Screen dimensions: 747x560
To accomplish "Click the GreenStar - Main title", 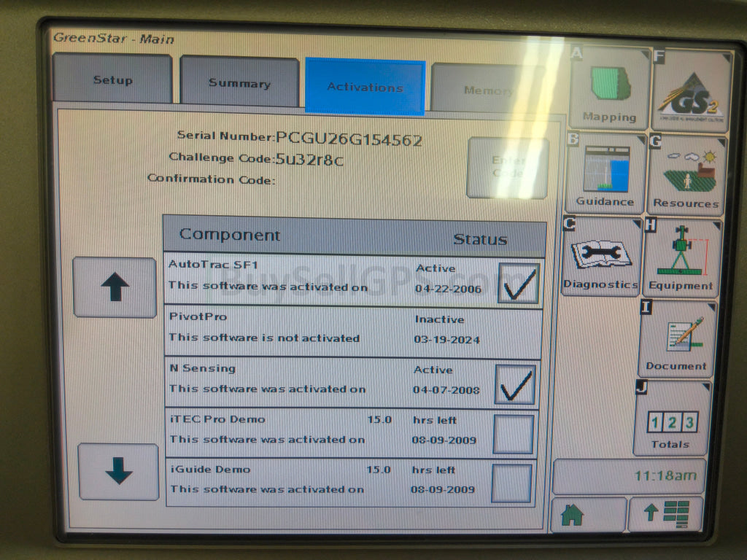I will (113, 38).
